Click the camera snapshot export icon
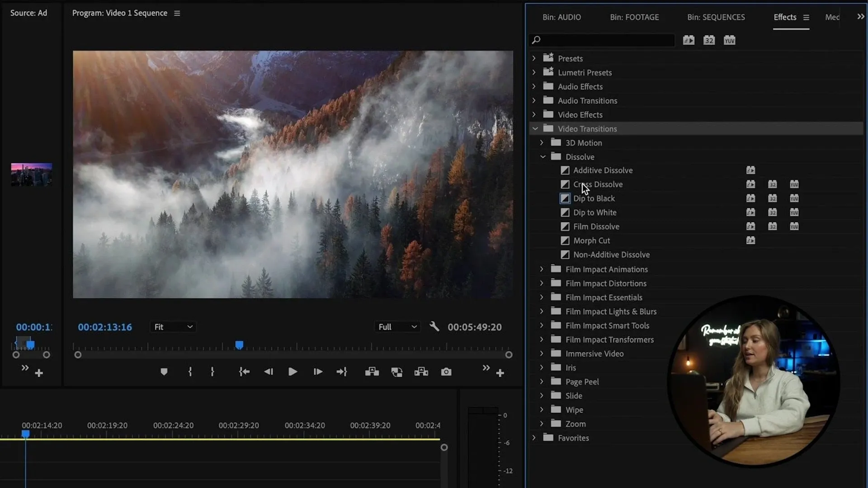The width and height of the screenshot is (868, 488). (x=446, y=372)
